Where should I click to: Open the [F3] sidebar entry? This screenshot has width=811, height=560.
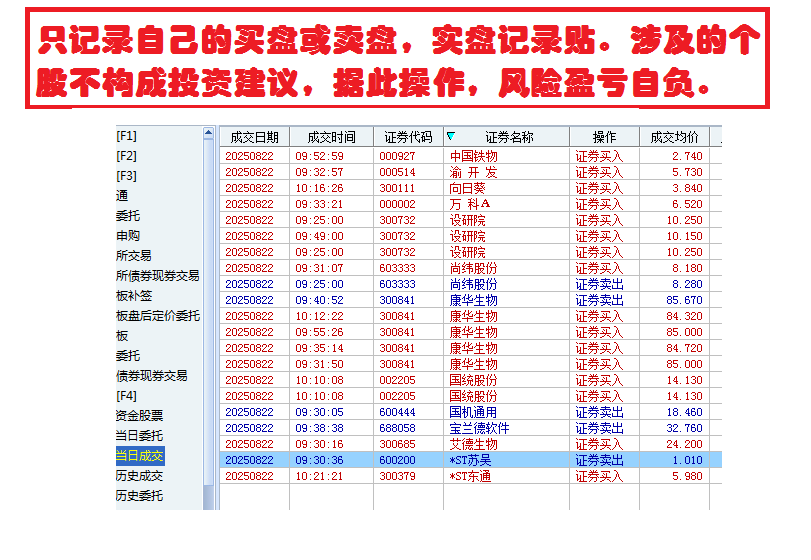(126, 176)
